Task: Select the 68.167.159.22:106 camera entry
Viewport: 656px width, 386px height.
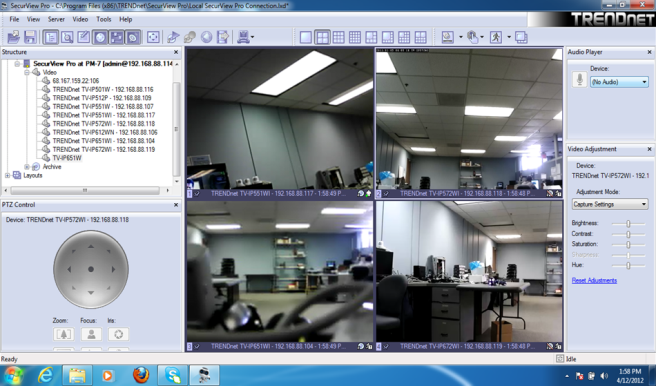Action: (x=76, y=81)
